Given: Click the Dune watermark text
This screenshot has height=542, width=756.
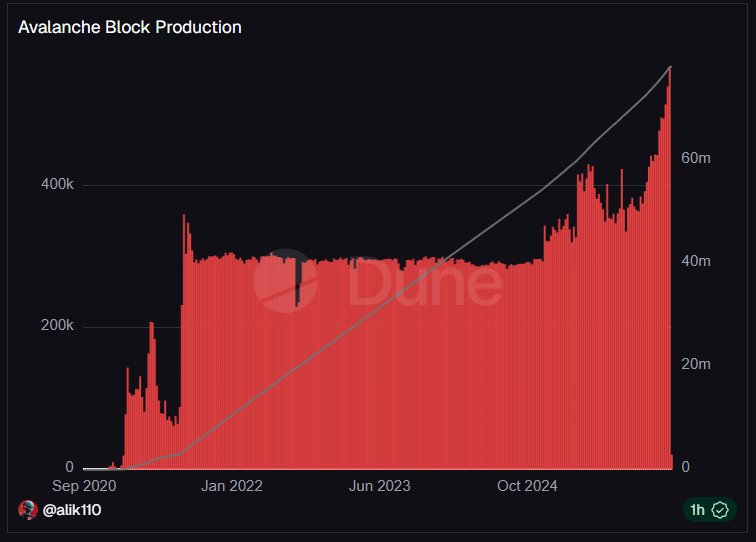Looking at the screenshot, I should [x=425, y=283].
